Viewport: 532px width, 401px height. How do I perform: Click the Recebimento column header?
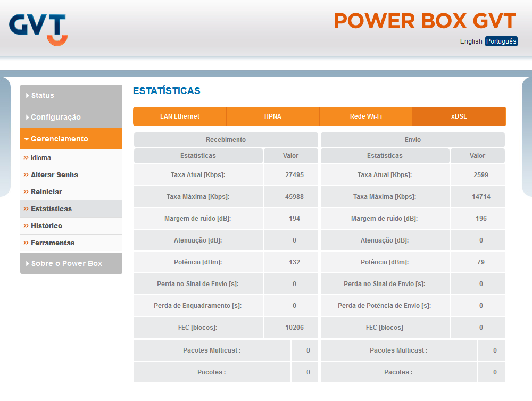(x=226, y=140)
